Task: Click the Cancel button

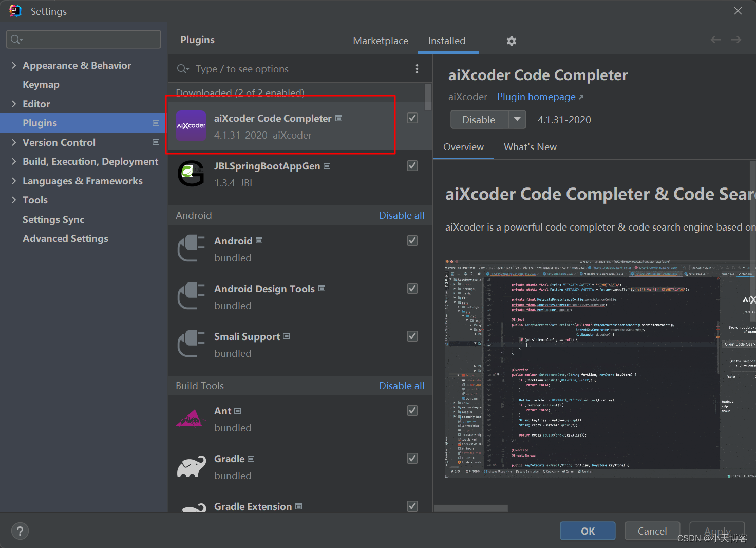Action: 652,531
